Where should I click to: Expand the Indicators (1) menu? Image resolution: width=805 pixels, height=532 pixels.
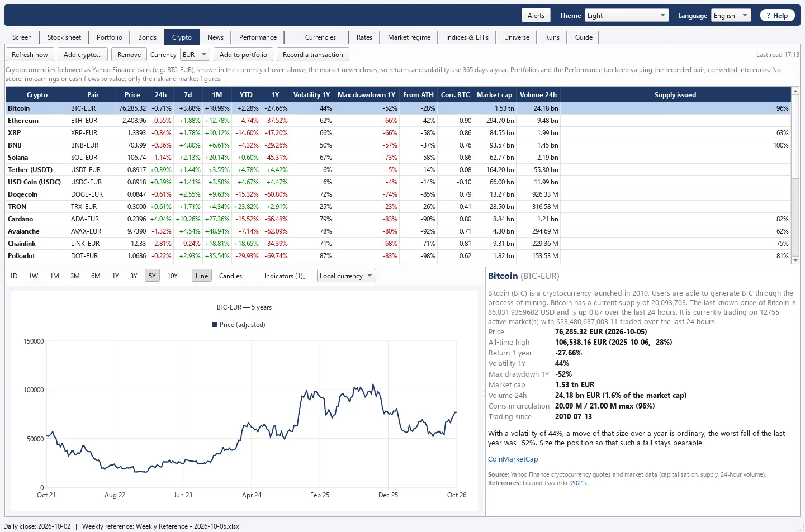click(x=285, y=276)
